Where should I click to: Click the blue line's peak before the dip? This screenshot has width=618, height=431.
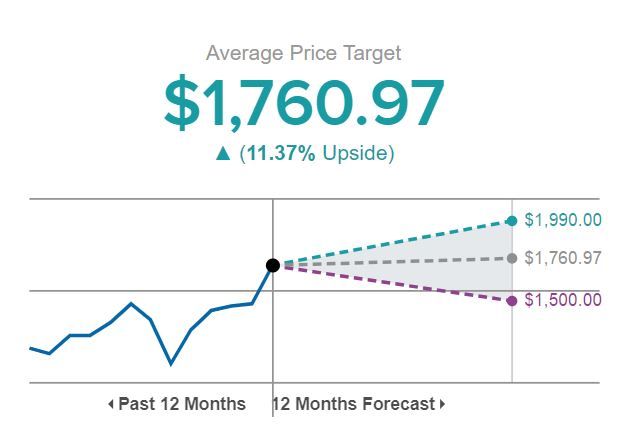click(x=130, y=303)
